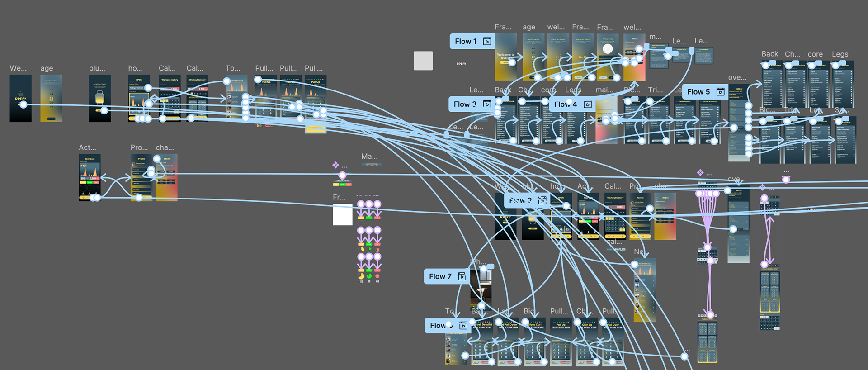Screen dimensions: 868x370
Task: Click the play icon on Flow 4
Action: pyautogui.click(x=587, y=104)
